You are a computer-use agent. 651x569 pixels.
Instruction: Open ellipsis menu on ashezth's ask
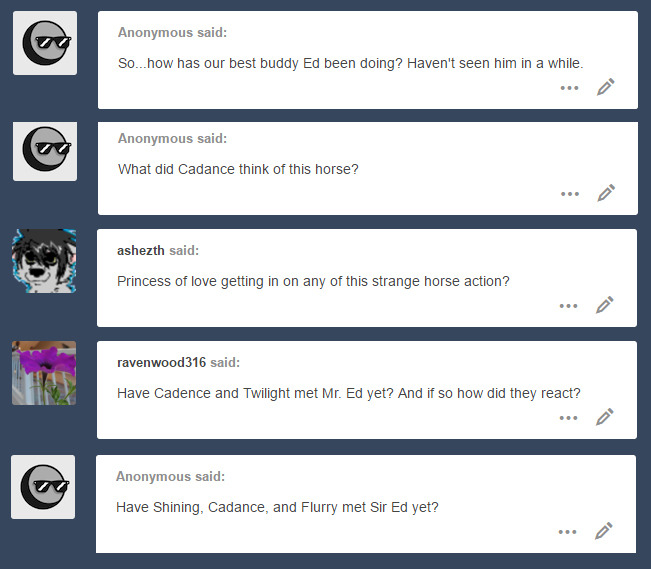(568, 306)
